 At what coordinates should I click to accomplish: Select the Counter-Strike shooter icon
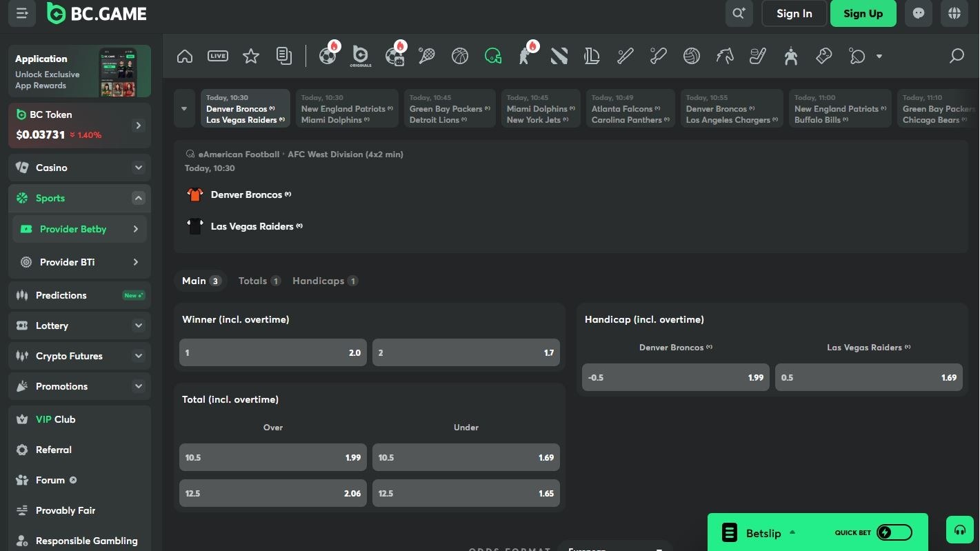526,56
